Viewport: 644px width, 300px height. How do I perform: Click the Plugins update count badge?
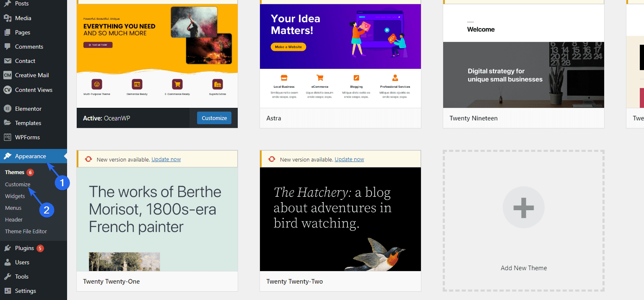(x=40, y=248)
